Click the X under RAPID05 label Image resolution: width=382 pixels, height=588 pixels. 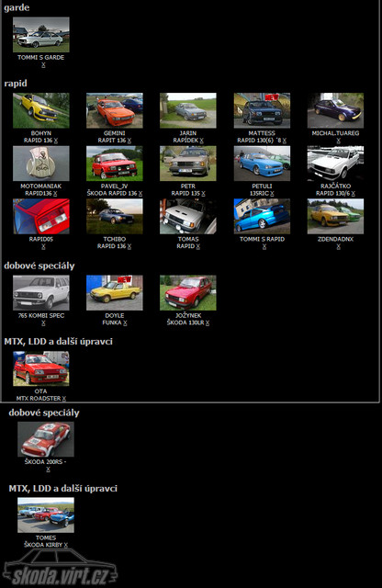coord(43,246)
